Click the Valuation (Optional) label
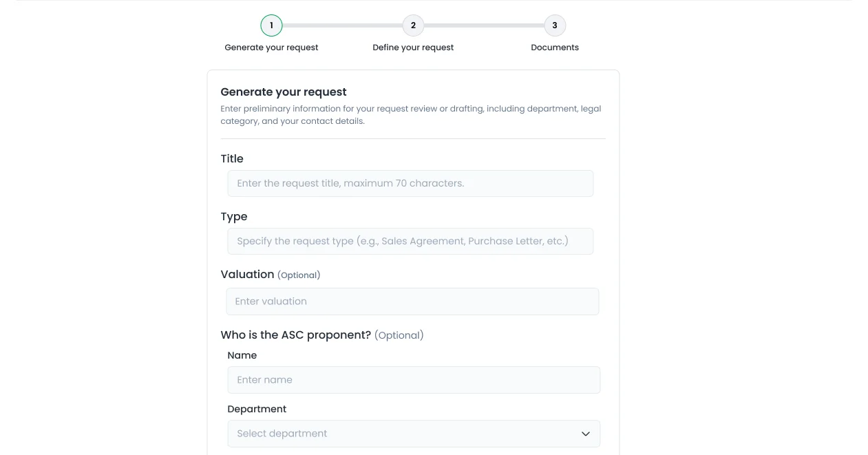The image size is (868, 455). 271,274
